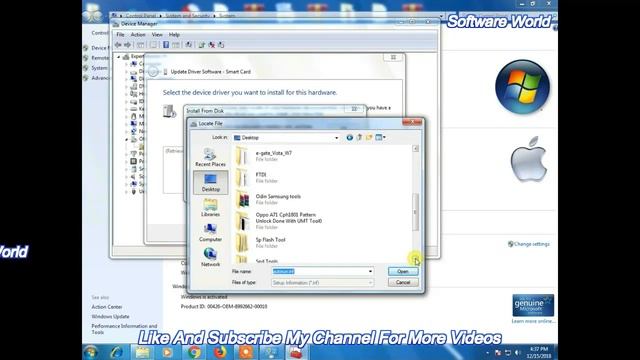The image size is (640, 360).
Task: Close the Install From Disk dialog
Action: [x=354, y=109]
